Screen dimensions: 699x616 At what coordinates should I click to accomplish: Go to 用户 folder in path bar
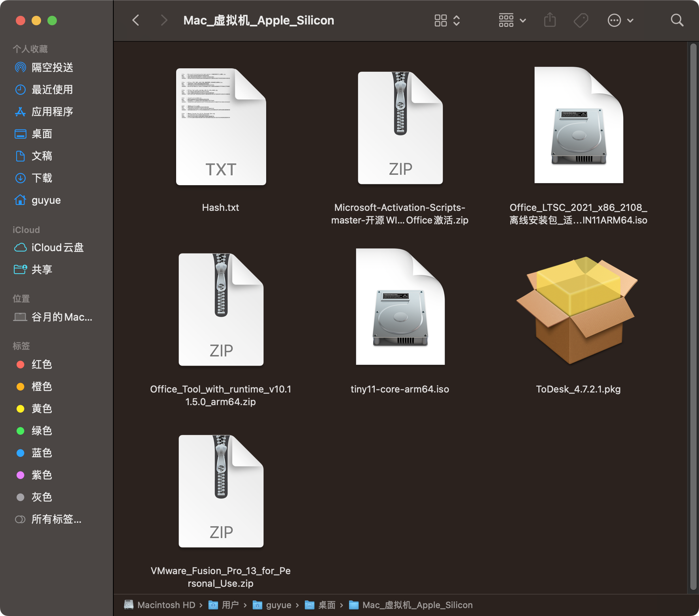pos(224,605)
